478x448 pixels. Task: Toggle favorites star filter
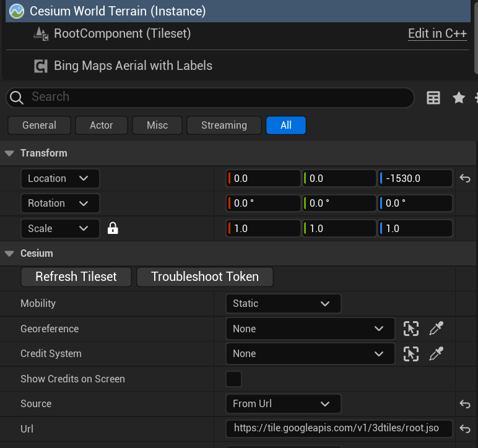coord(458,98)
